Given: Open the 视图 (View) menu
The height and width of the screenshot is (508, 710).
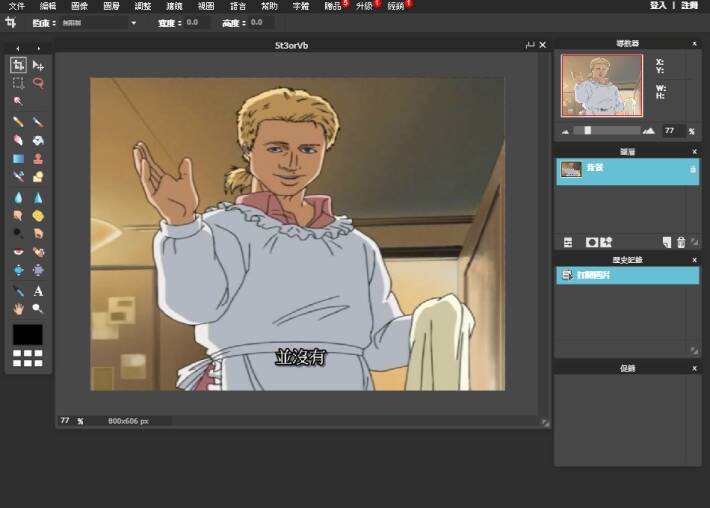Looking at the screenshot, I should [206, 6].
